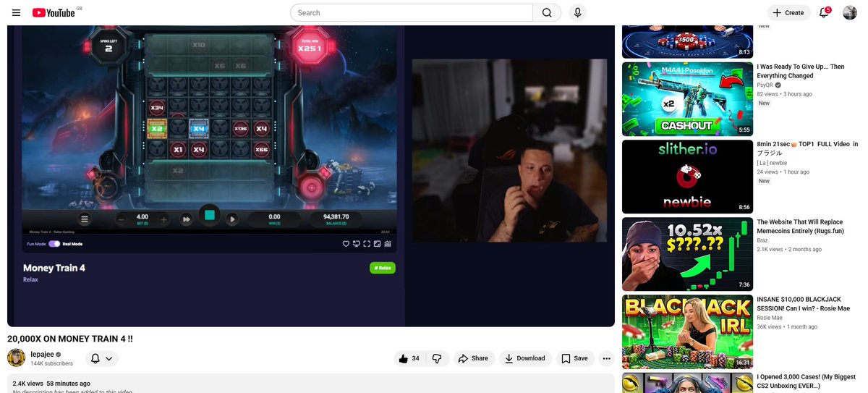Click the Rosie Mae channel name
The height and width of the screenshot is (393, 868).
tap(770, 317)
